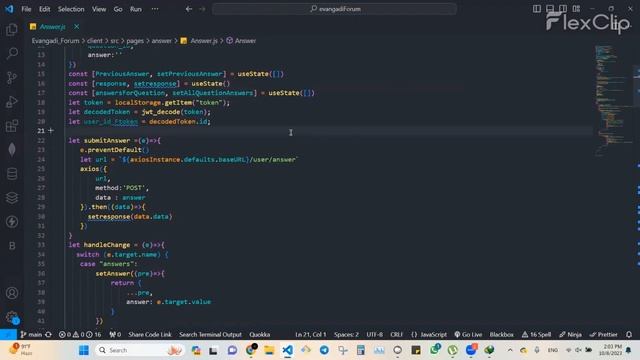Open the notifications bell in status bar
Screen dimensions: 640x360
point(629,334)
